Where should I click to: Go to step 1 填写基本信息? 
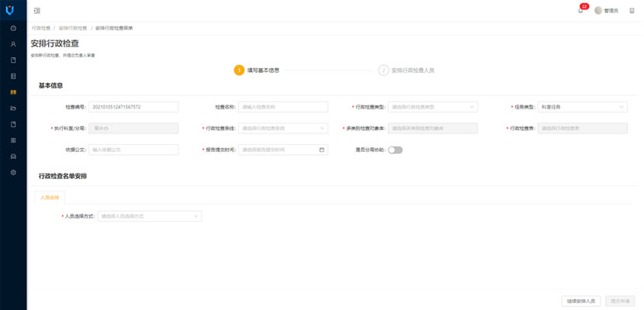coord(257,70)
